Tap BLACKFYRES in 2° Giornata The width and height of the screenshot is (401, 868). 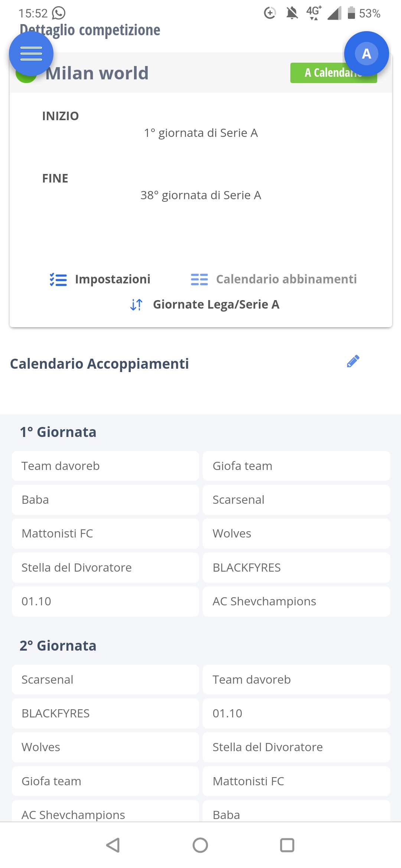(105, 713)
